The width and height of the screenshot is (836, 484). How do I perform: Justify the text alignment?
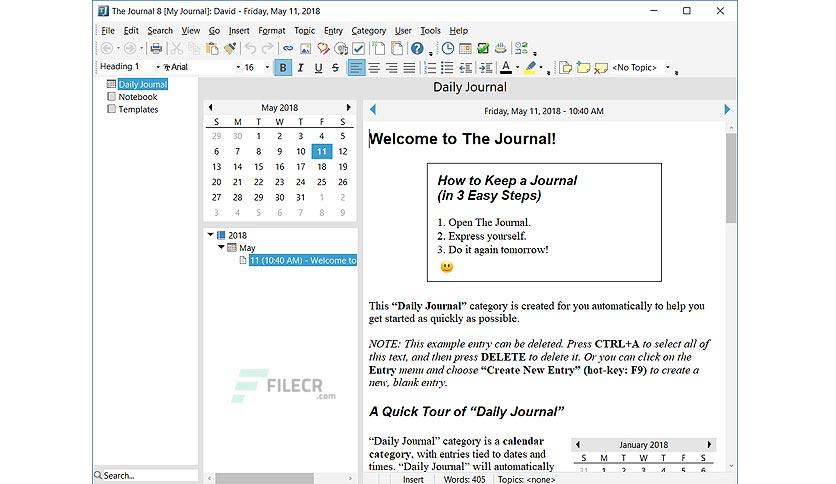click(x=409, y=68)
